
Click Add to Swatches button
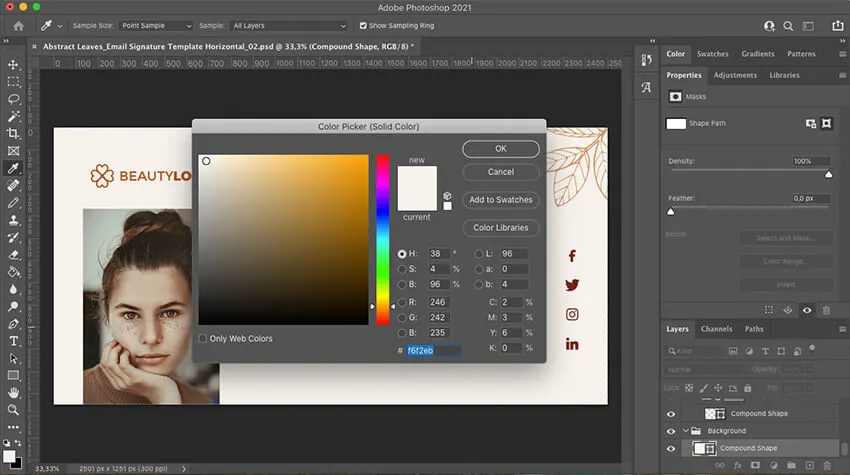501,200
